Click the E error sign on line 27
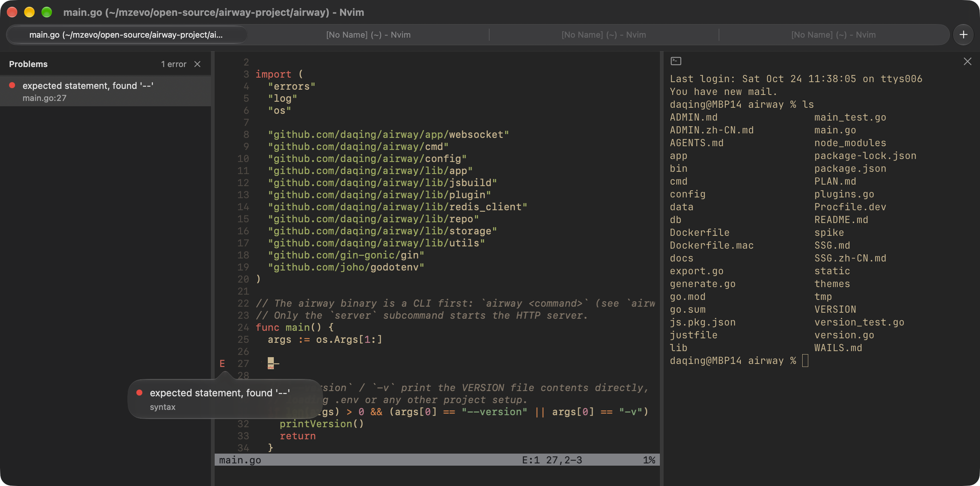 click(222, 364)
